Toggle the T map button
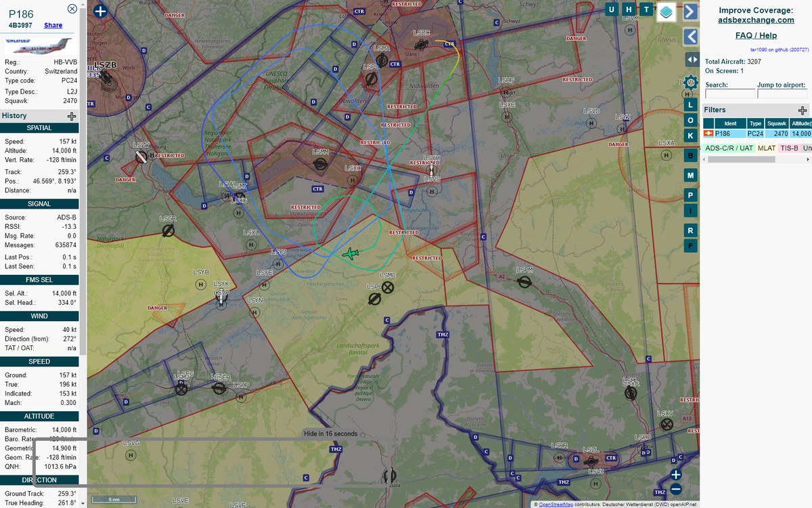812x508 pixels. click(x=647, y=9)
